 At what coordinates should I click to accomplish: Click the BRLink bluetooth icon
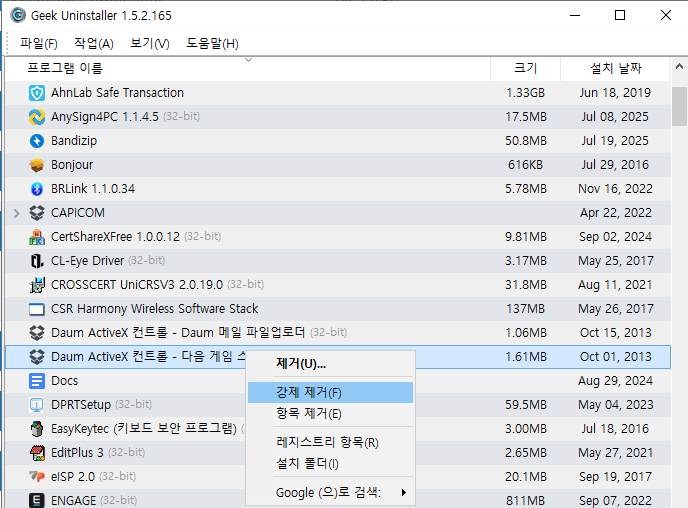(x=37, y=189)
